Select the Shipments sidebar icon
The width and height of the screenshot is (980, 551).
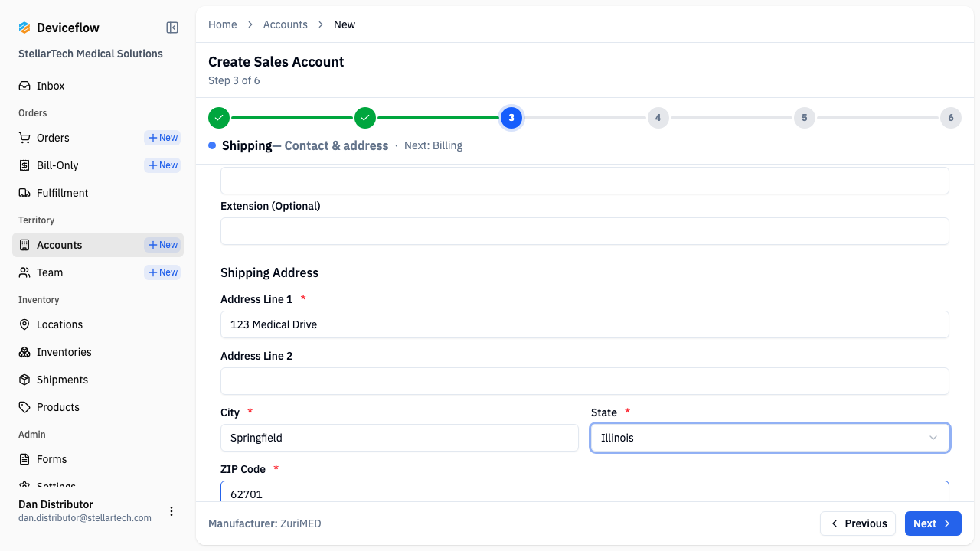(25, 380)
